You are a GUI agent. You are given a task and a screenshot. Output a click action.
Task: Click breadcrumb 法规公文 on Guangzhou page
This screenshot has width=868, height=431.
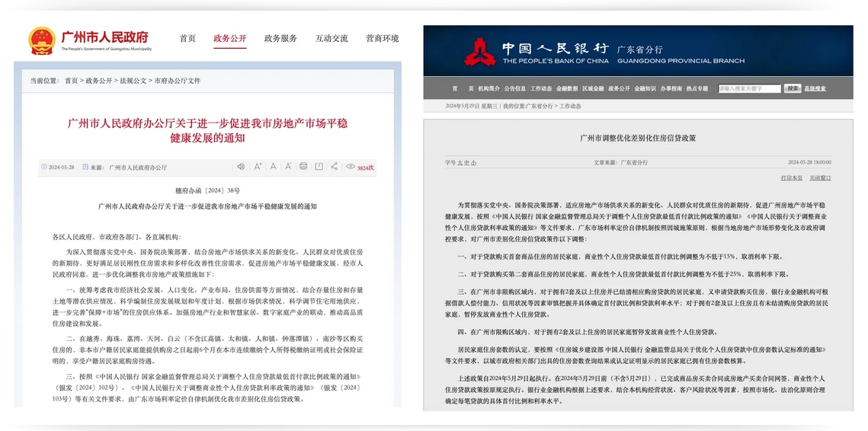133,81
